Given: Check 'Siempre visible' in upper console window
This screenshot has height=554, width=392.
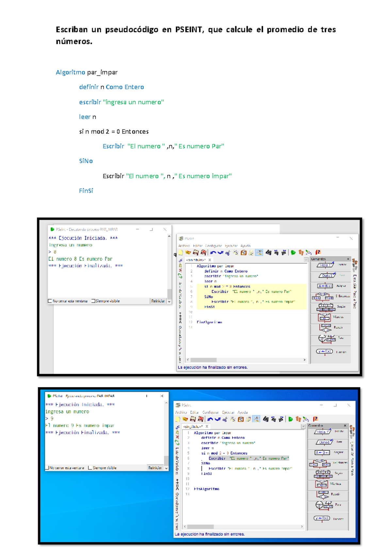Looking at the screenshot, I should click(x=93, y=301).
